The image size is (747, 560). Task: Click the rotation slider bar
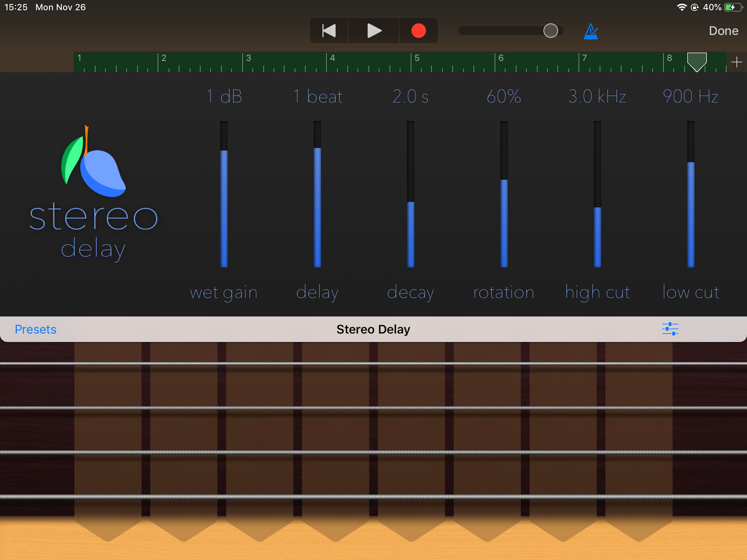coord(504,194)
